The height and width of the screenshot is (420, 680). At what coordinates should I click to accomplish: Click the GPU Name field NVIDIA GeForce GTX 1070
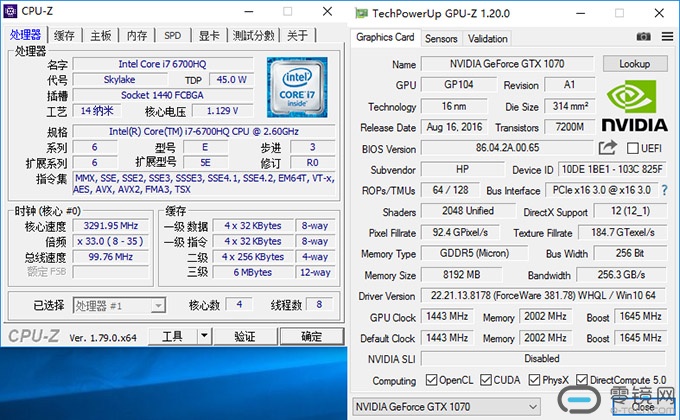pos(507,64)
